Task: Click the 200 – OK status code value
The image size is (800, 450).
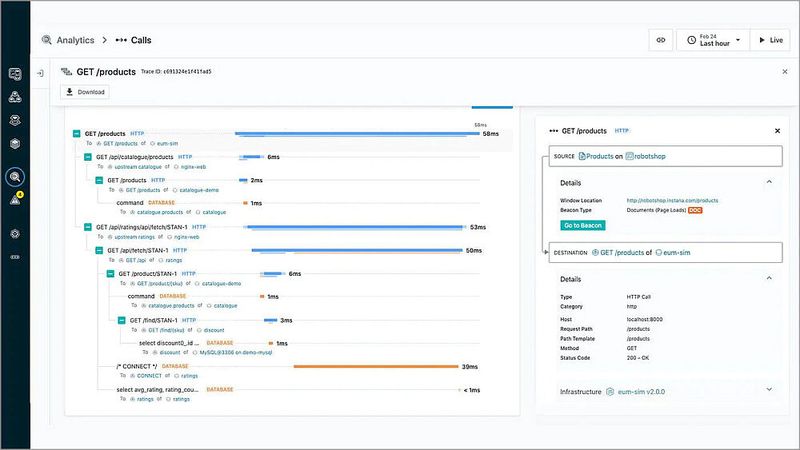Action: pos(638,358)
